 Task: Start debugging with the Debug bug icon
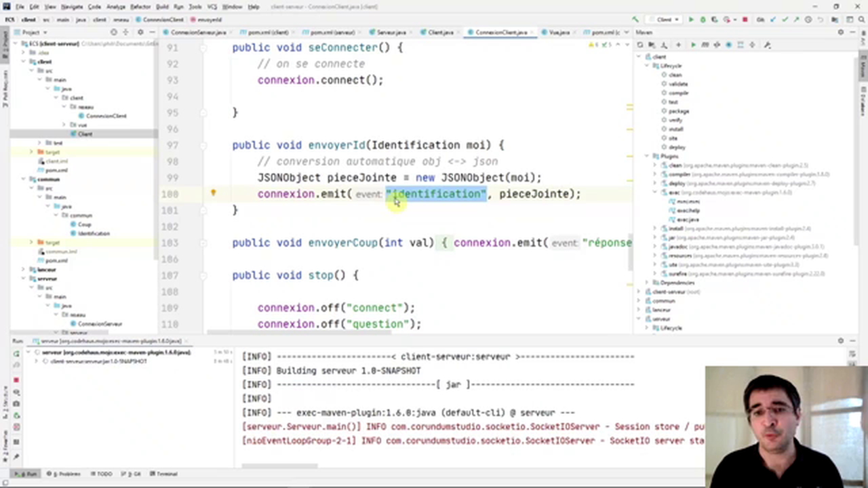click(703, 20)
